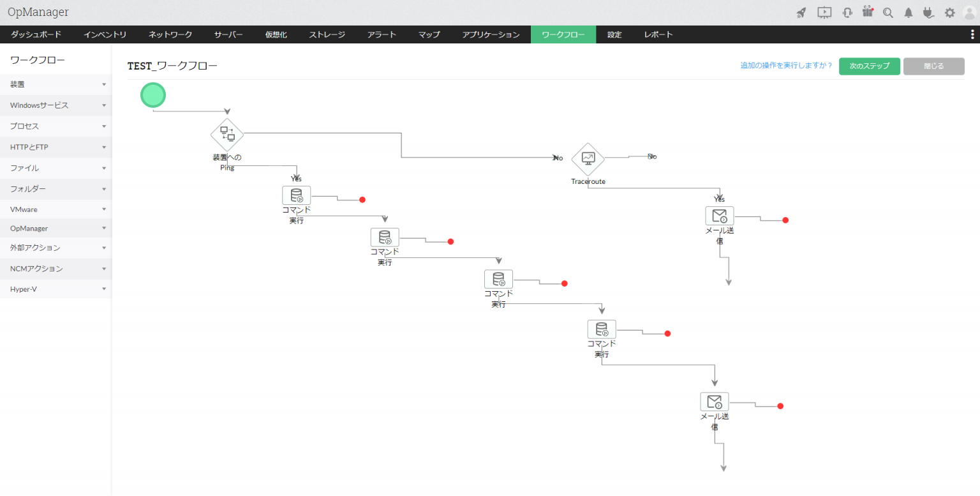Screen dimensions: 980x496
Task: Open the rocket quick-start icon in header
Action: pos(802,12)
